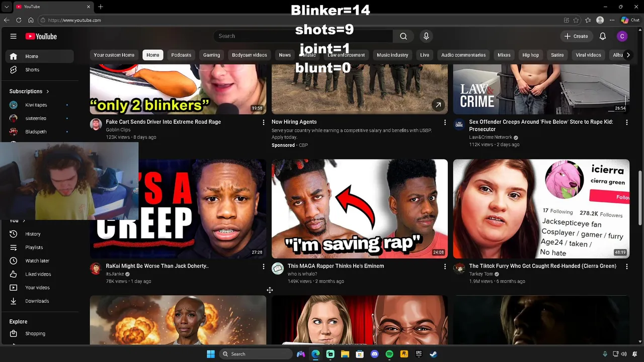Click the YouTube logo
644x362 pixels.
(41, 36)
